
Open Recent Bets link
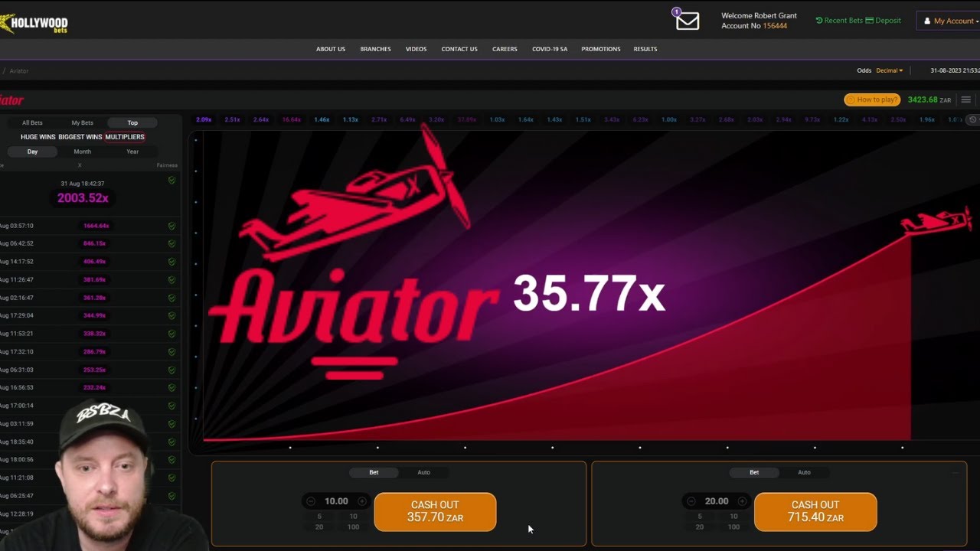pos(839,21)
